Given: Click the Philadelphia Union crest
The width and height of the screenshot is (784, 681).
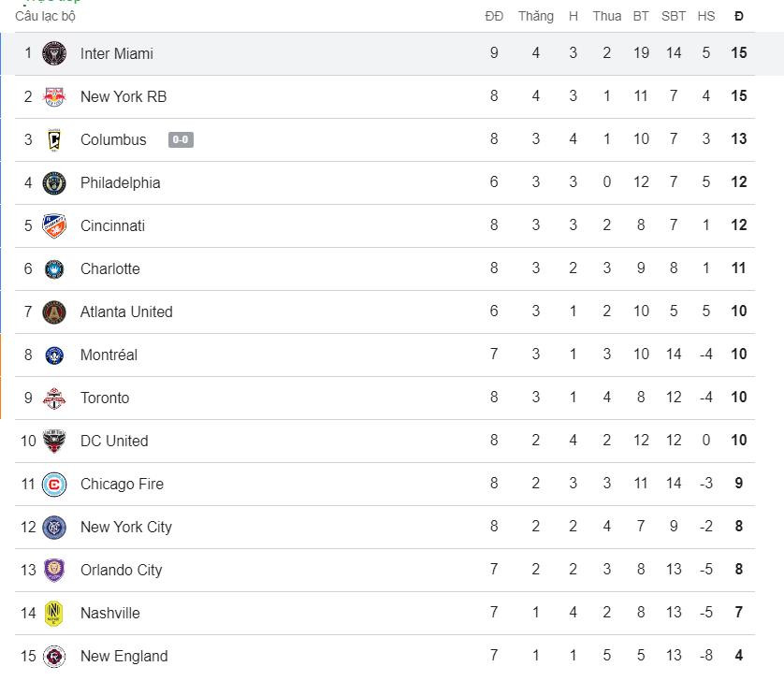Looking at the screenshot, I should pyautogui.click(x=54, y=182).
